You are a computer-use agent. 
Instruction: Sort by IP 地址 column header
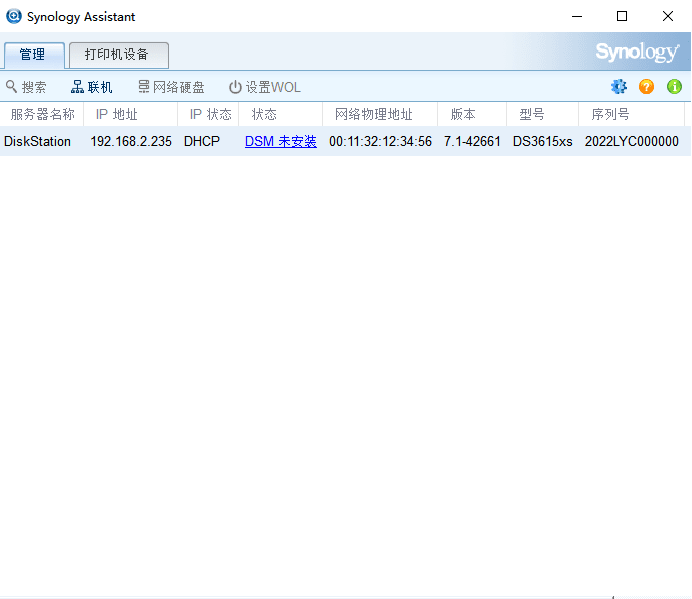coord(131,114)
